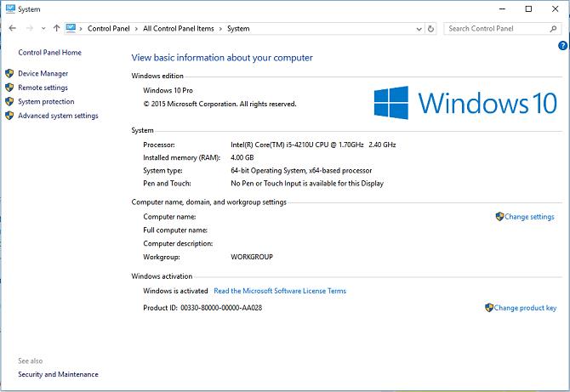Viewport: 570px width, 392px height.
Task: Select Control Panel in the breadcrumb path
Action: [111, 29]
